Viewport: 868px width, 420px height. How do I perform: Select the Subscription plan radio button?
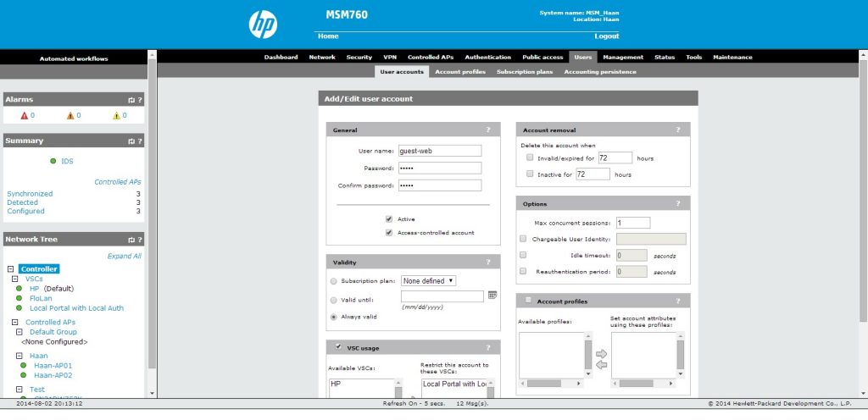333,281
